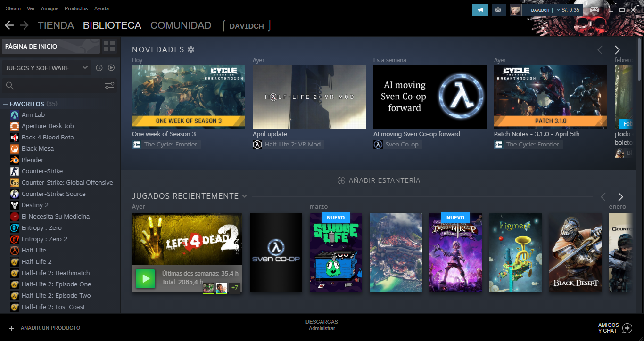
Task: Show more menus with the menu bar chevron
Action: [x=116, y=8]
